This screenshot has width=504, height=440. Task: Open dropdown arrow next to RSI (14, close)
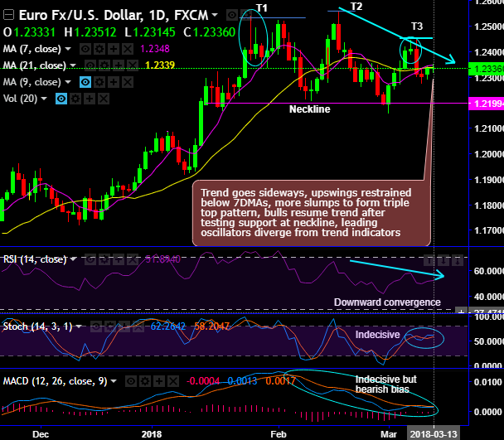pyautogui.click(x=74, y=259)
